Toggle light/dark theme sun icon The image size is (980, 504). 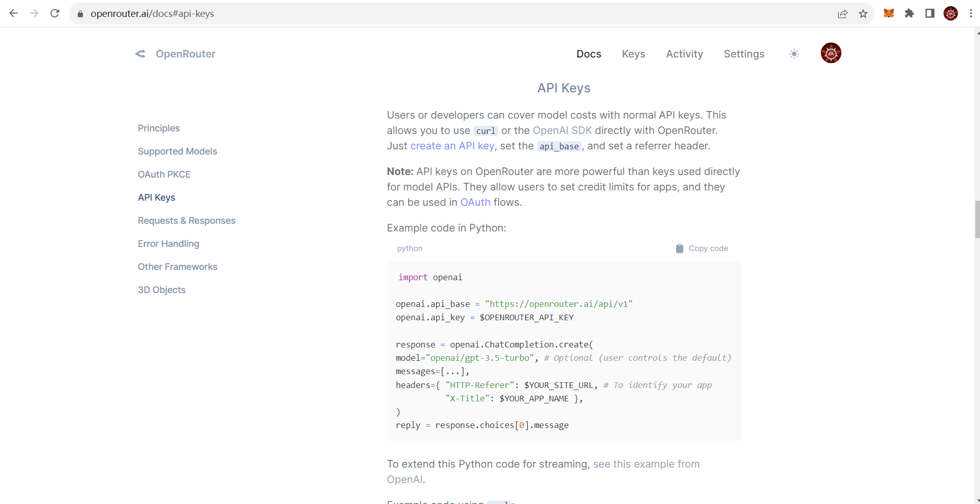coord(794,54)
